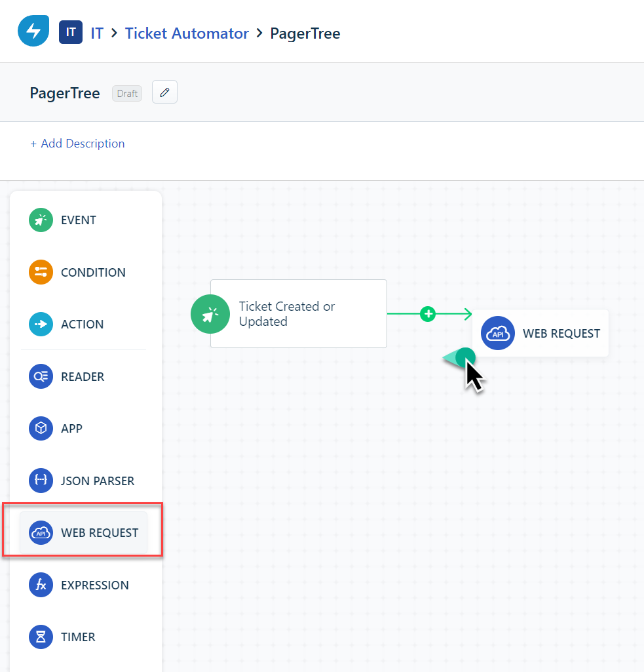The height and width of the screenshot is (672, 644).
Task: Click the green plus on the connector
Action: click(x=428, y=314)
